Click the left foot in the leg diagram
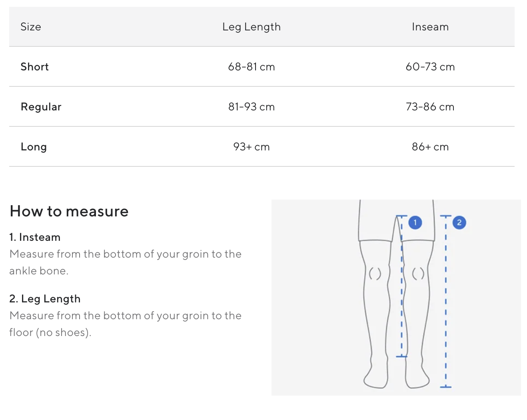527x420 pixels. [x=376, y=376]
